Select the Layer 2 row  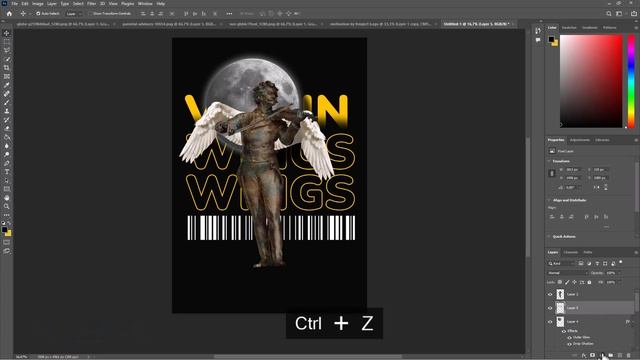click(591, 294)
